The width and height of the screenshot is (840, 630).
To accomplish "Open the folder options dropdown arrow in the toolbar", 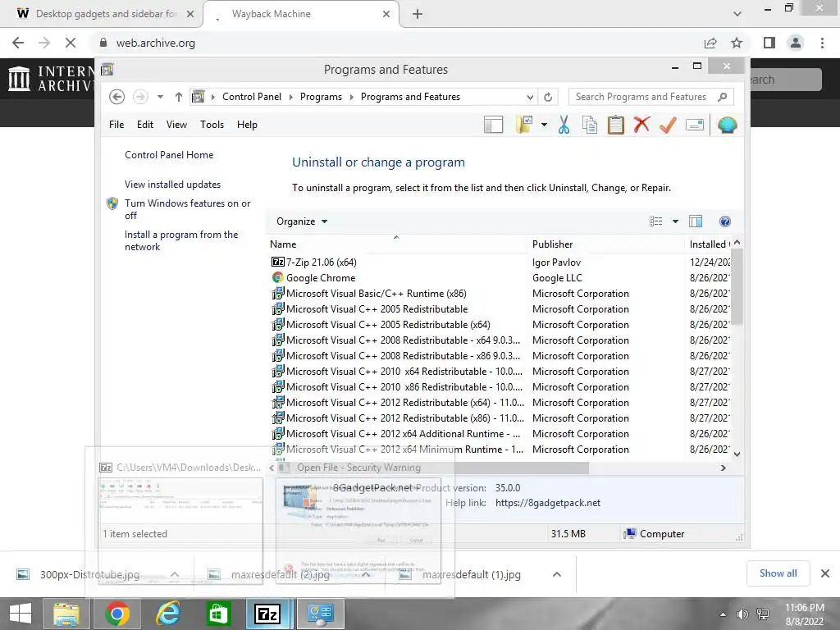I will click(544, 125).
